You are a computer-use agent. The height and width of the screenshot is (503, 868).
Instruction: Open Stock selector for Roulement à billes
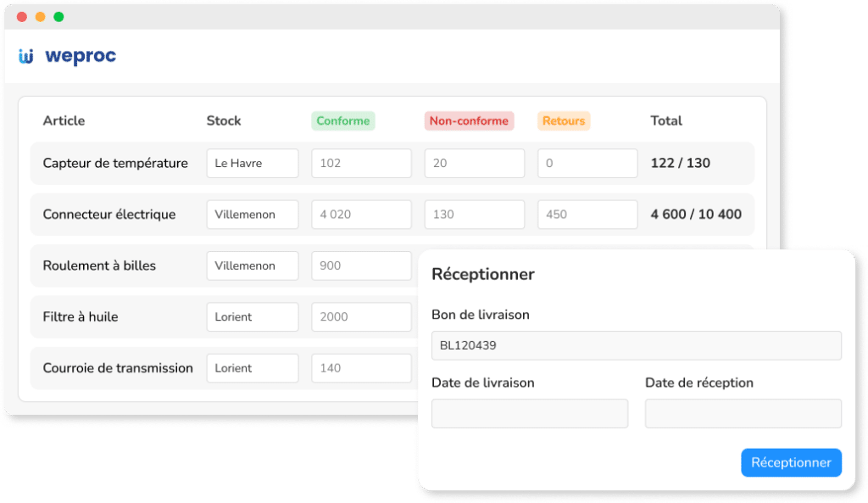point(252,265)
